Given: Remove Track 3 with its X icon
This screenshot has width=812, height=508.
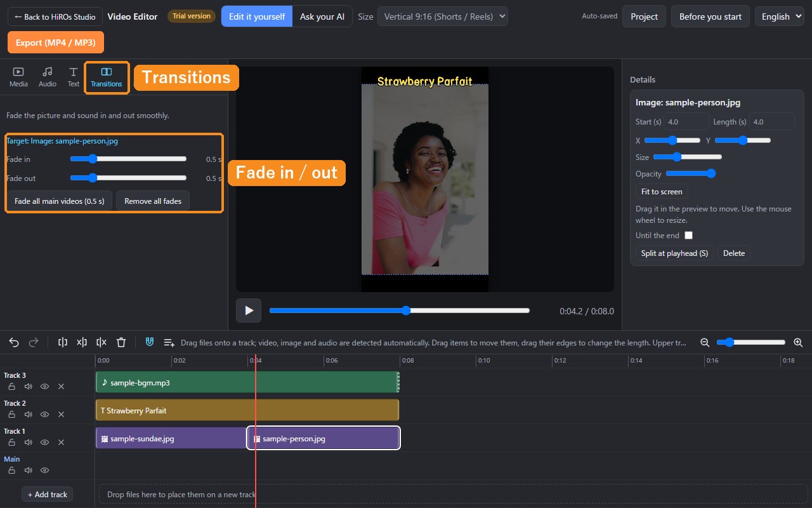Looking at the screenshot, I should (x=62, y=386).
